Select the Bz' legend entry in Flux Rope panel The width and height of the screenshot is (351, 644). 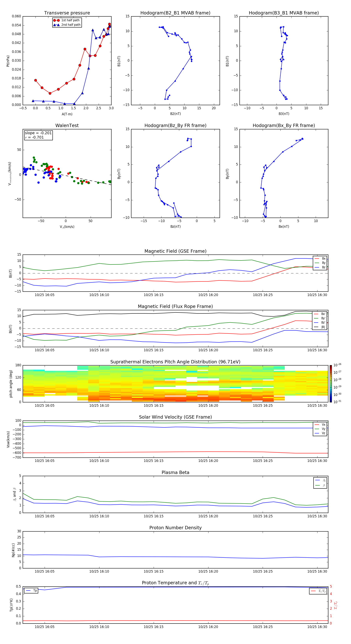click(320, 323)
